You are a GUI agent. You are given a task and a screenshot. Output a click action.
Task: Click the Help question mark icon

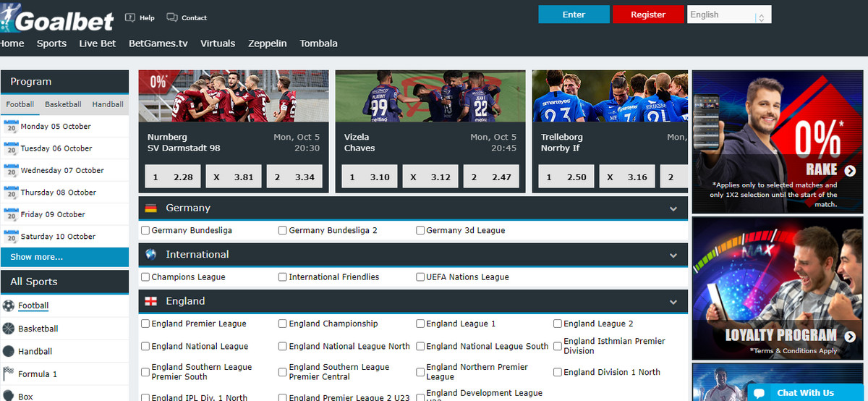pos(130,17)
